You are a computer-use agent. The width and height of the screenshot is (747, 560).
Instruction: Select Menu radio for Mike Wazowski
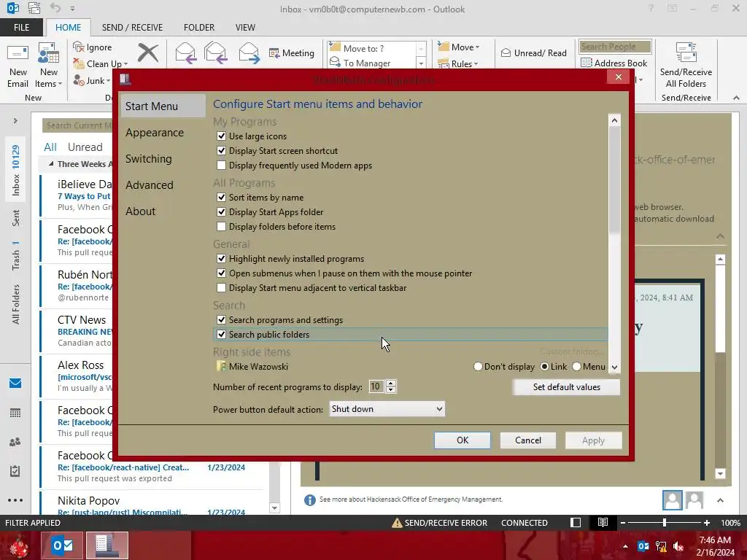[x=576, y=367]
